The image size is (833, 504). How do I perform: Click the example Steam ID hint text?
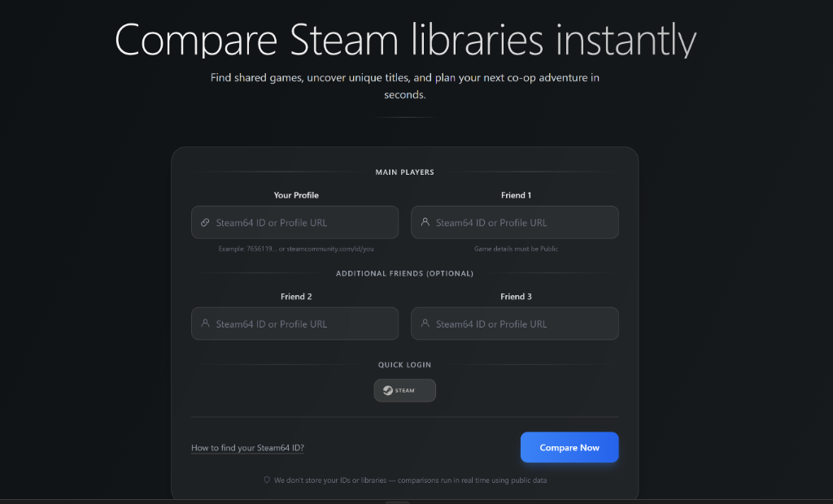(x=296, y=249)
